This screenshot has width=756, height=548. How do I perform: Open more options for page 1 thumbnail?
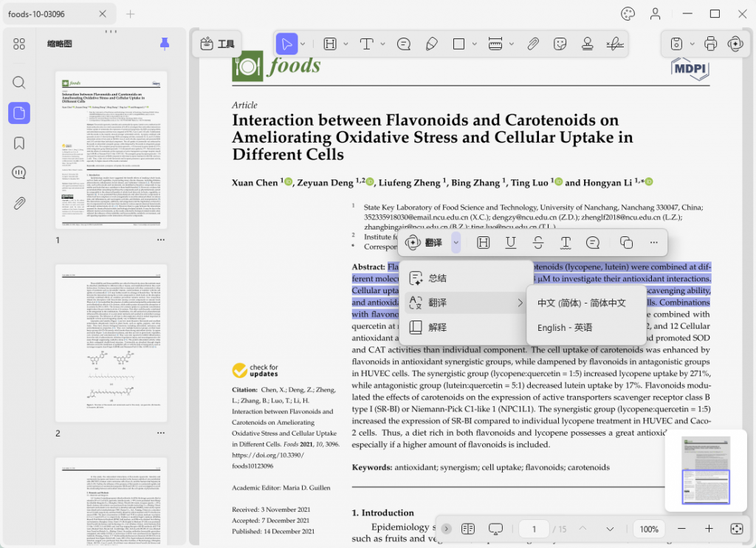(160, 240)
